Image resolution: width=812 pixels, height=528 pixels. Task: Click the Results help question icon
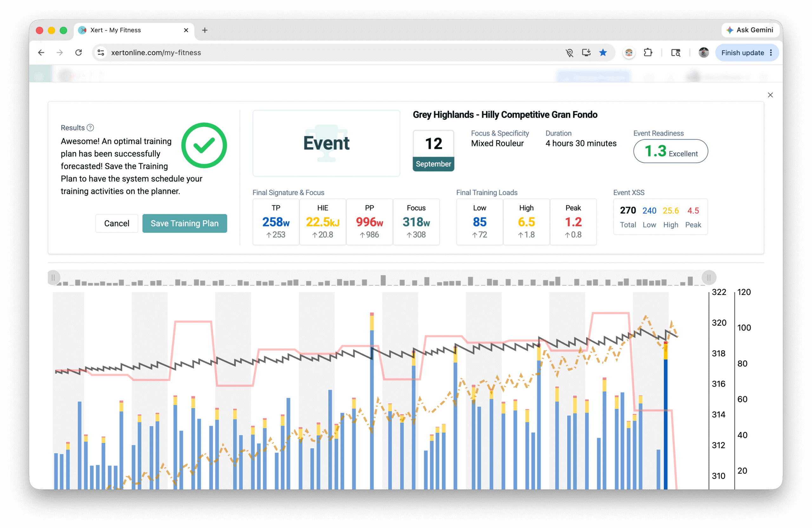(x=90, y=128)
